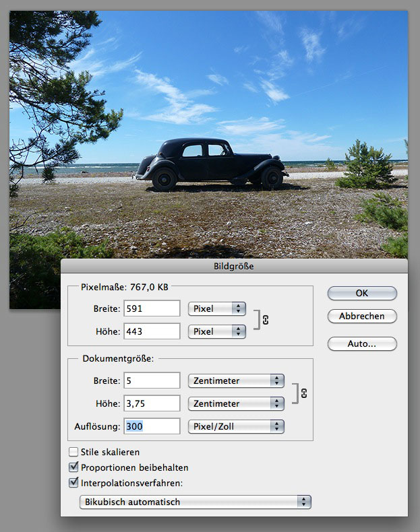This screenshot has height=532, width=420.
Task: Click the Dokumentgröße Breite field showing 5
Action: pyautogui.click(x=152, y=380)
